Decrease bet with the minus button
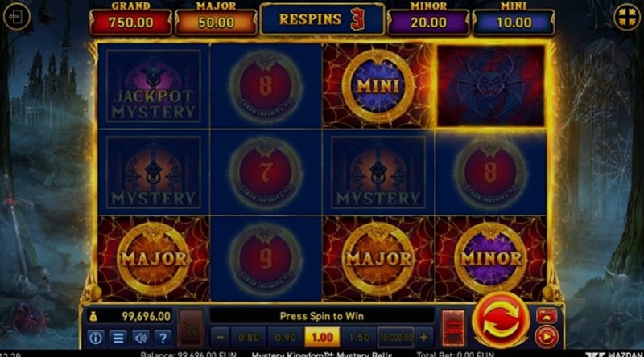The width and height of the screenshot is (644, 357). (220, 338)
